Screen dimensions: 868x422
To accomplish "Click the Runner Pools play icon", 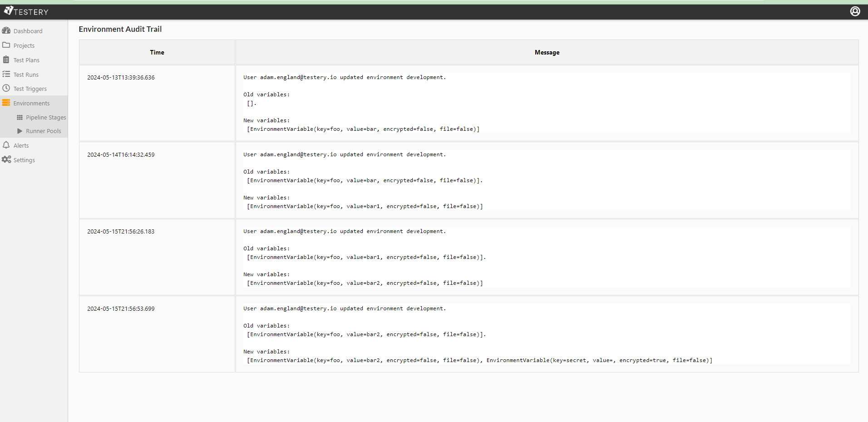I will [x=20, y=131].
